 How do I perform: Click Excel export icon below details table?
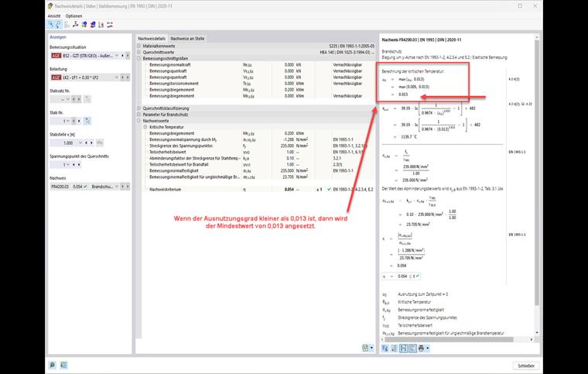coord(365,348)
